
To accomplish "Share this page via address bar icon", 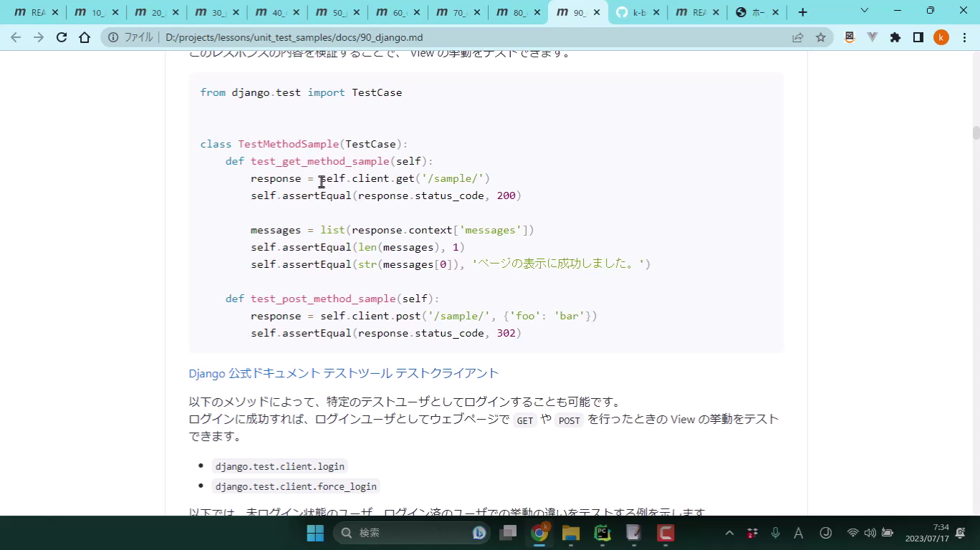I will (798, 37).
